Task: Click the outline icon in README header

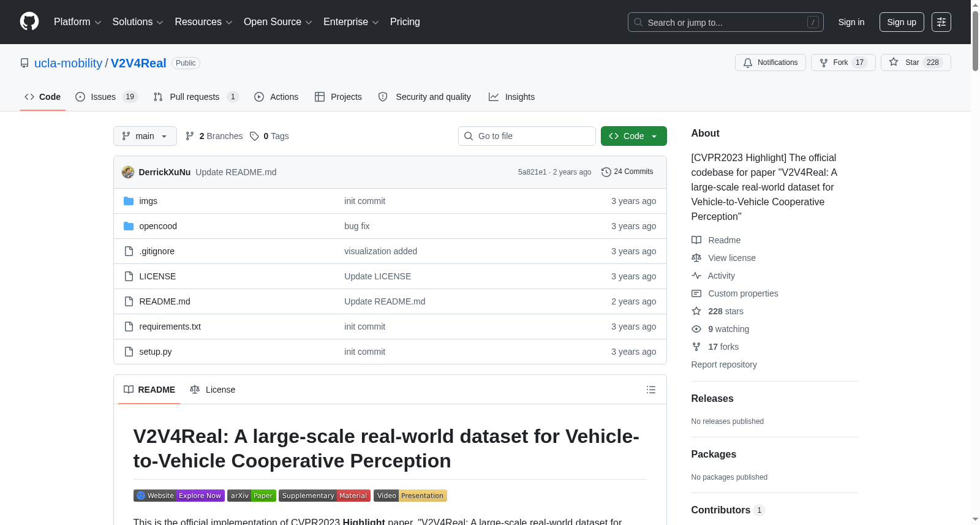Action: point(651,390)
